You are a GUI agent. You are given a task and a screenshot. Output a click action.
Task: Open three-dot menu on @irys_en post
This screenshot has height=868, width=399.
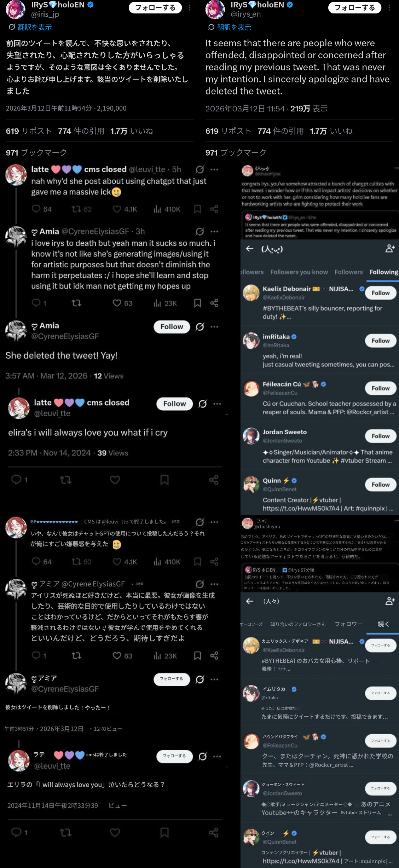(389, 7)
